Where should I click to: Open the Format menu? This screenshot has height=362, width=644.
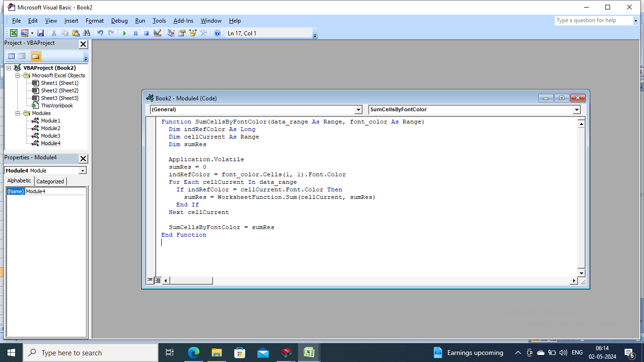(95, 21)
